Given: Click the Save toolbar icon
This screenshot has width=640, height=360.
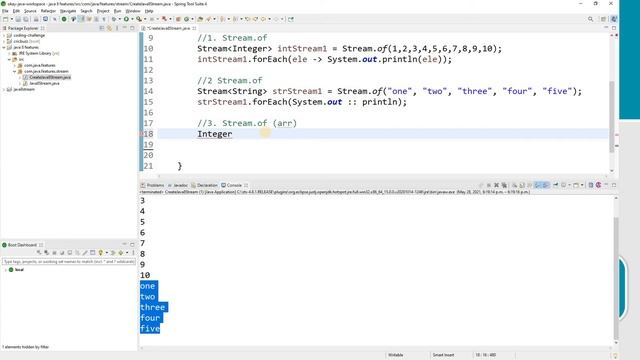Looking at the screenshot, I should pos(18,19).
